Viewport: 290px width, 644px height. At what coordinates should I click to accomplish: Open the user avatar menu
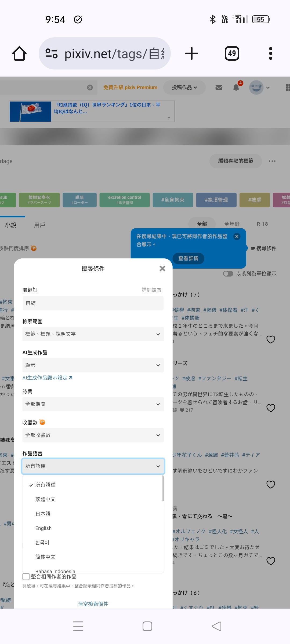pos(256,87)
